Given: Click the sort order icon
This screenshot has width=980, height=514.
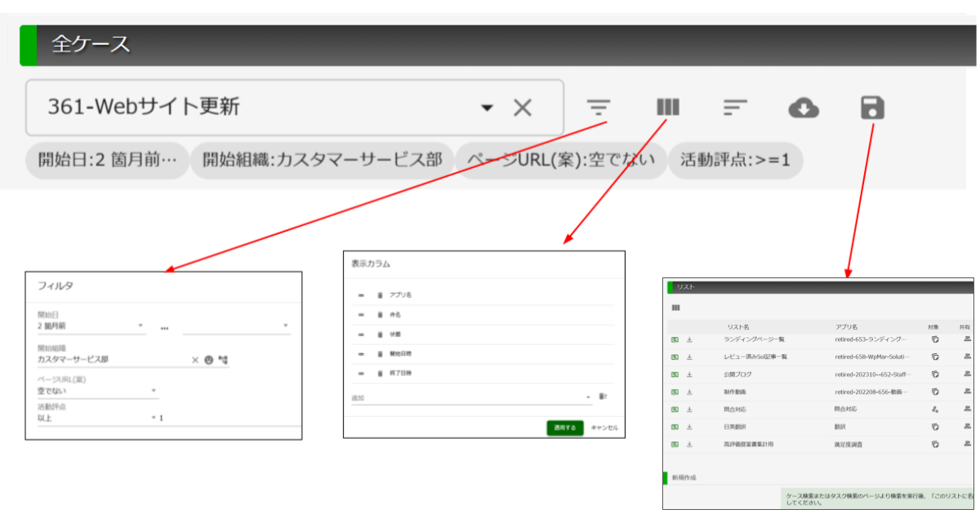Looking at the screenshot, I should click(735, 108).
